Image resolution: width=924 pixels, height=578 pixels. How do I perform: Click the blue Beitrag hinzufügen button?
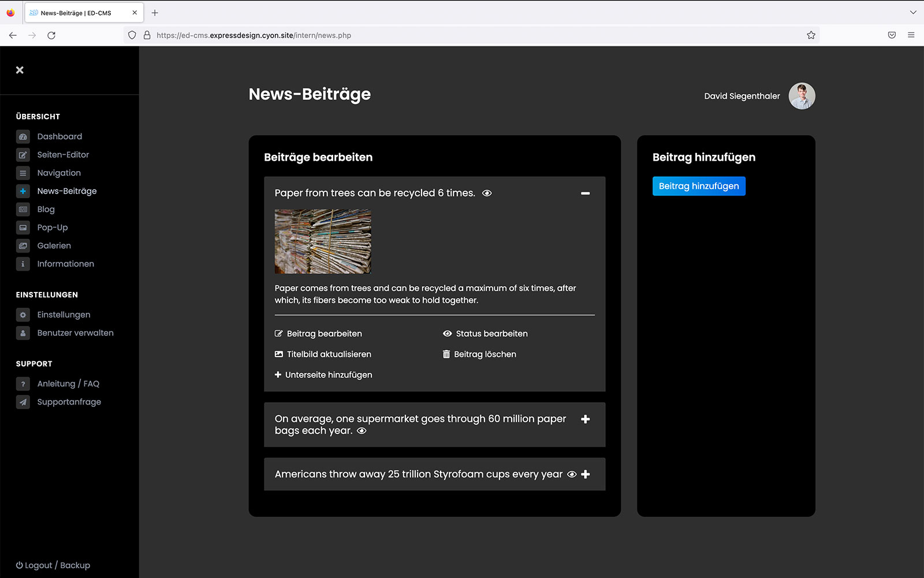click(x=699, y=186)
